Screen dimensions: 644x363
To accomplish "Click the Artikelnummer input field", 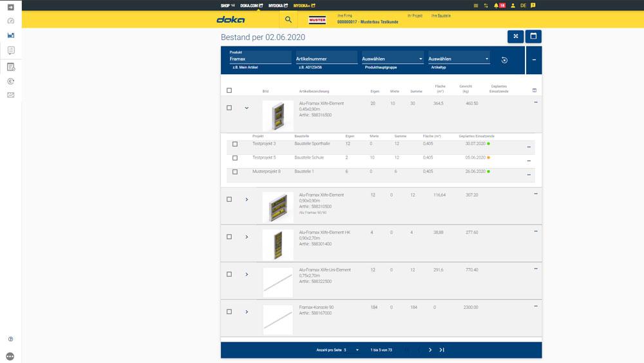I will point(325,59).
